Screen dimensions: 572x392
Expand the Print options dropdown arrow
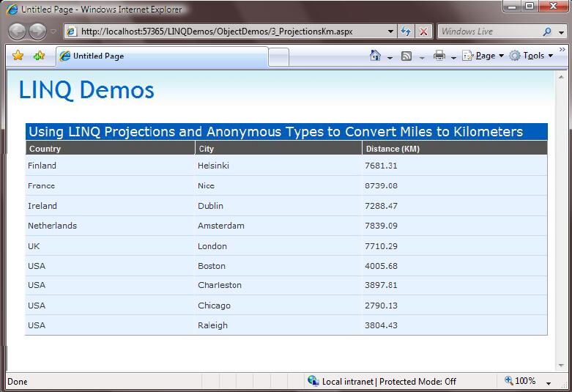pos(453,57)
